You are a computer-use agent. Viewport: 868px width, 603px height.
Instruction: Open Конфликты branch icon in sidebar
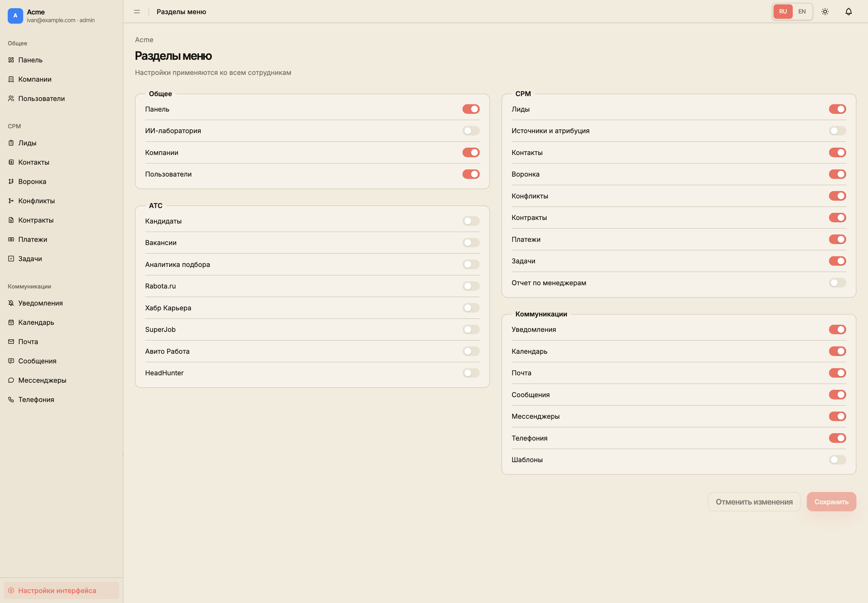(11, 201)
